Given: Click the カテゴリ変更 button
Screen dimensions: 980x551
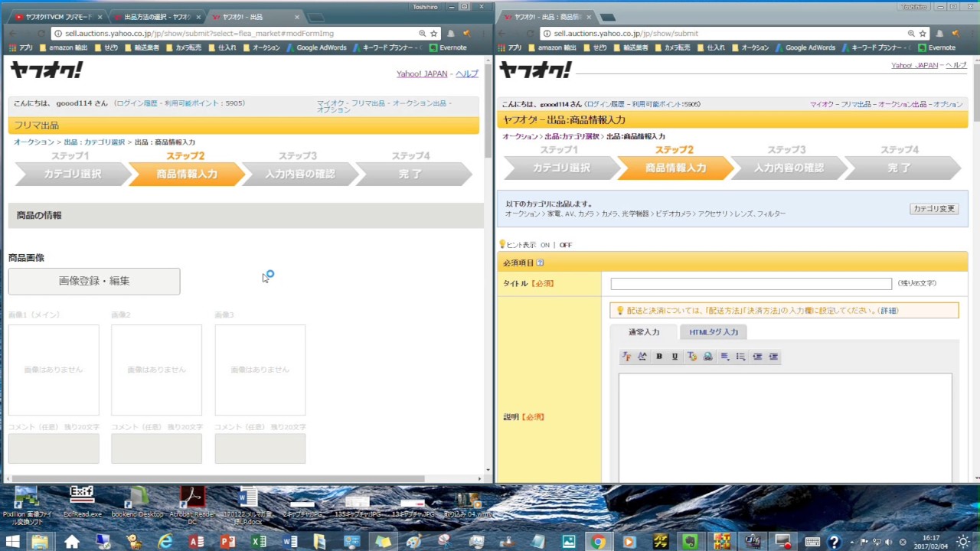Looking at the screenshot, I should point(934,209).
